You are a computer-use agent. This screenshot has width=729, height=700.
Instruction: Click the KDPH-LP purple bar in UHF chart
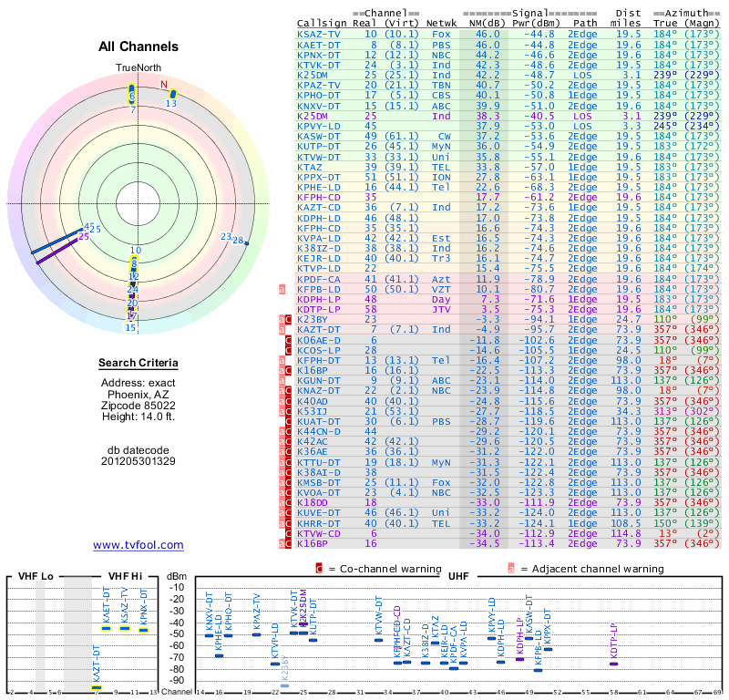519,659
